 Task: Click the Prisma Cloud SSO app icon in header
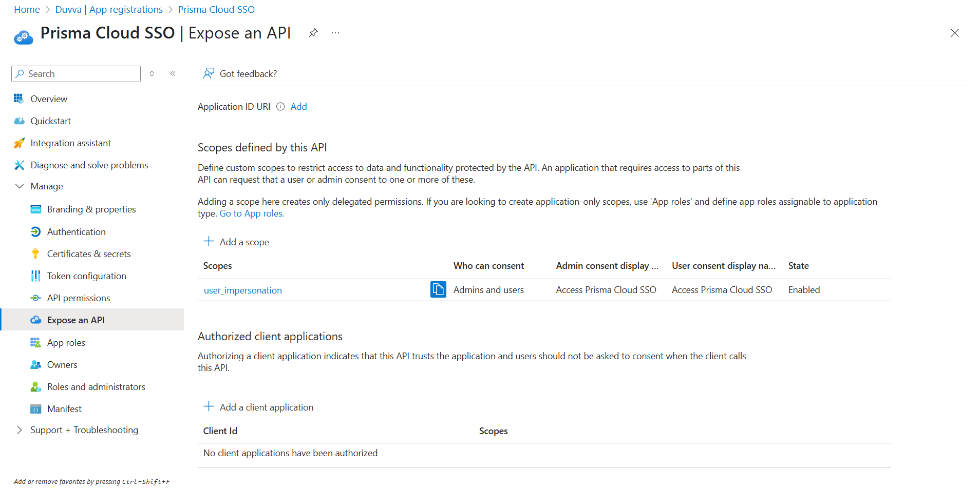tap(24, 37)
